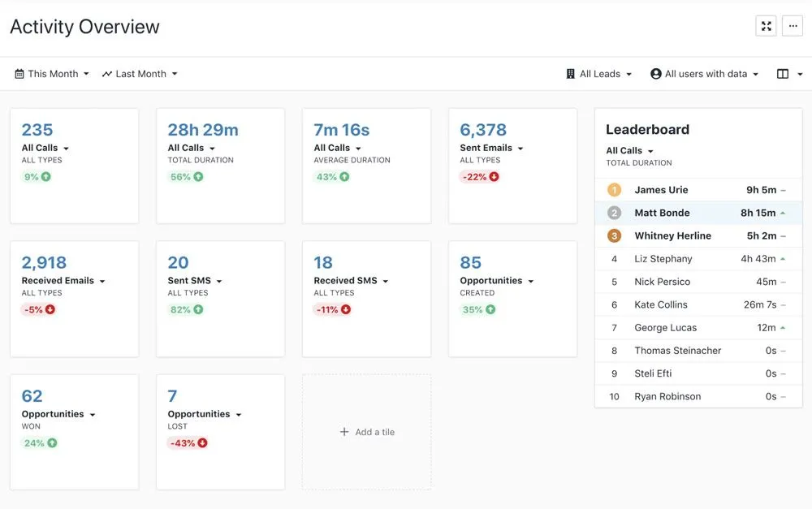Click the building icon beside All Leads
The width and height of the screenshot is (812, 509).
(570, 73)
